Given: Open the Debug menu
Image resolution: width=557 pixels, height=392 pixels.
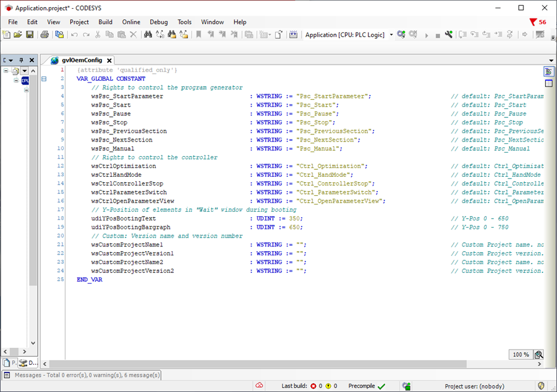Looking at the screenshot, I should [159, 22].
